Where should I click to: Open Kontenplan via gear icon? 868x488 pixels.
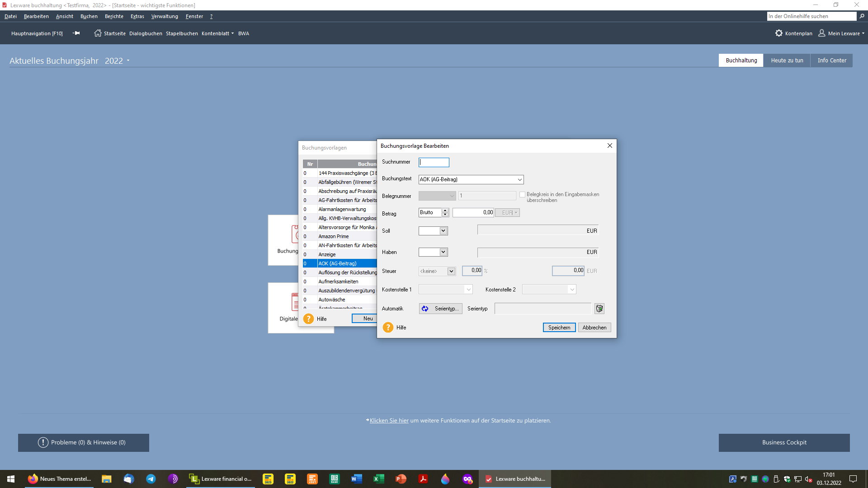(778, 33)
